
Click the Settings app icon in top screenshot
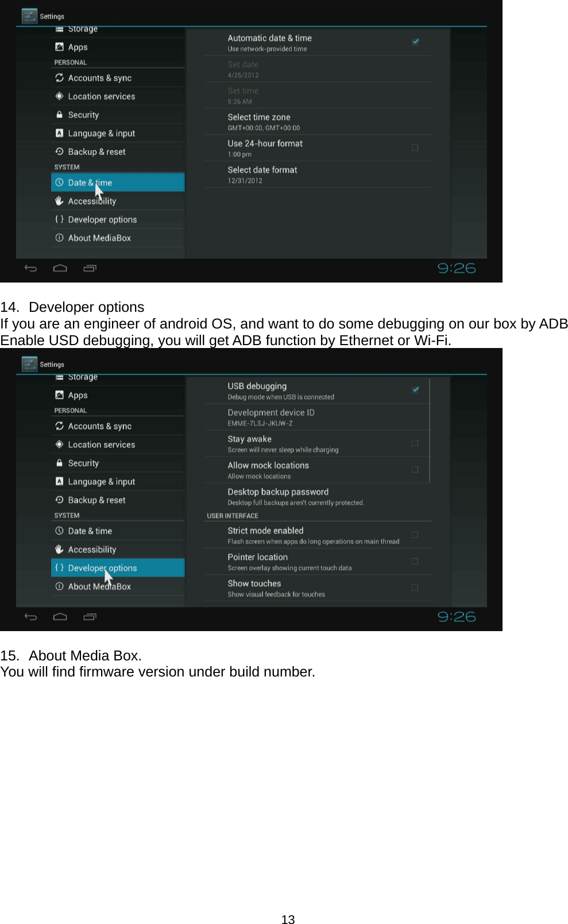[29, 16]
